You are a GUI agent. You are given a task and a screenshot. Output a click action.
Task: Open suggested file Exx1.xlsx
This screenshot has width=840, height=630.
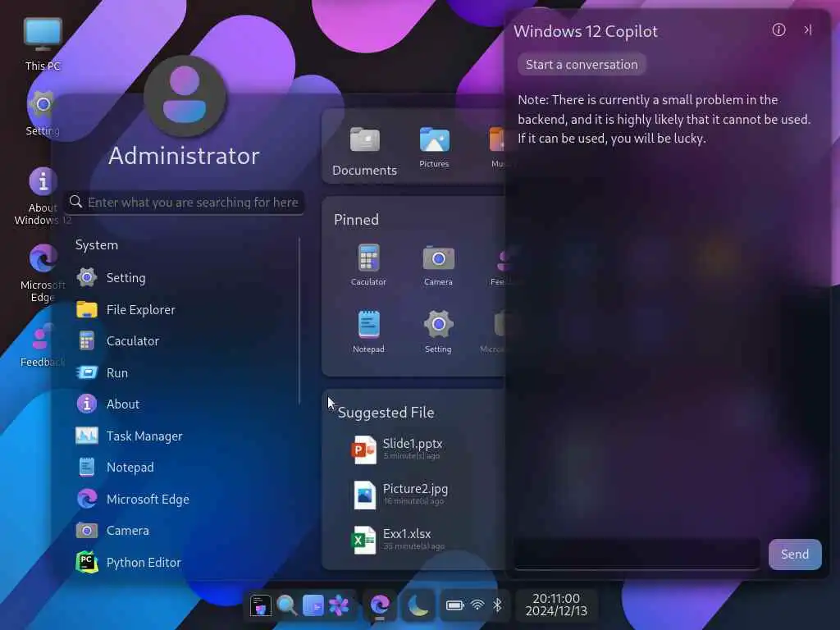point(399,539)
